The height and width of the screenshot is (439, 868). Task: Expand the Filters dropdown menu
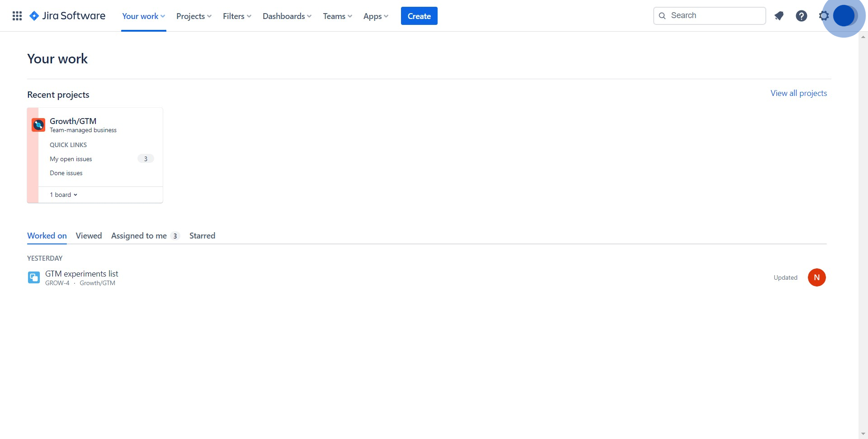click(x=237, y=16)
